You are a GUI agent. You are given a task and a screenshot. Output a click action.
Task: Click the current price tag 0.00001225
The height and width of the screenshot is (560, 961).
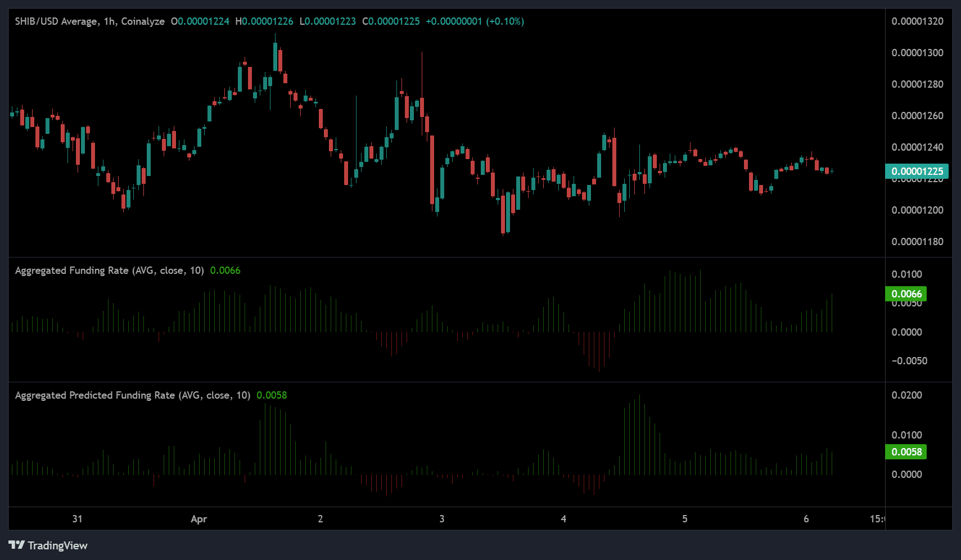(917, 171)
